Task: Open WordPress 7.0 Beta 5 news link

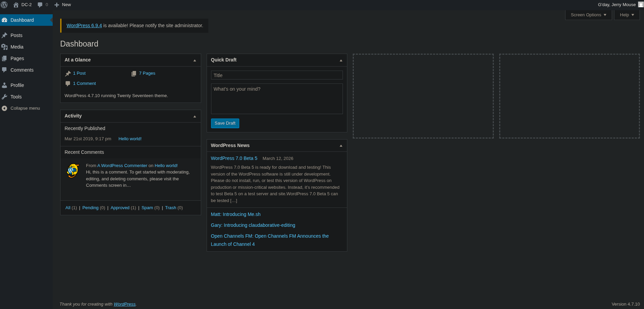Action: click(x=234, y=158)
